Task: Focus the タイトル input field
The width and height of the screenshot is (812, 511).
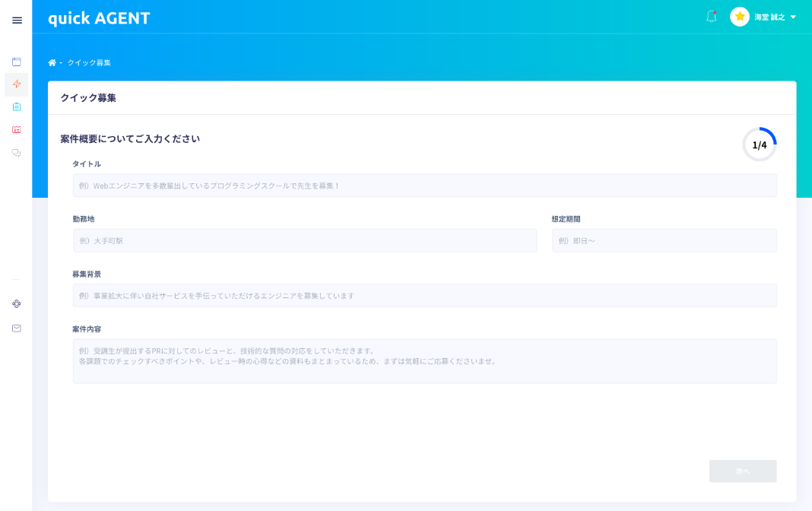Action: pos(424,186)
